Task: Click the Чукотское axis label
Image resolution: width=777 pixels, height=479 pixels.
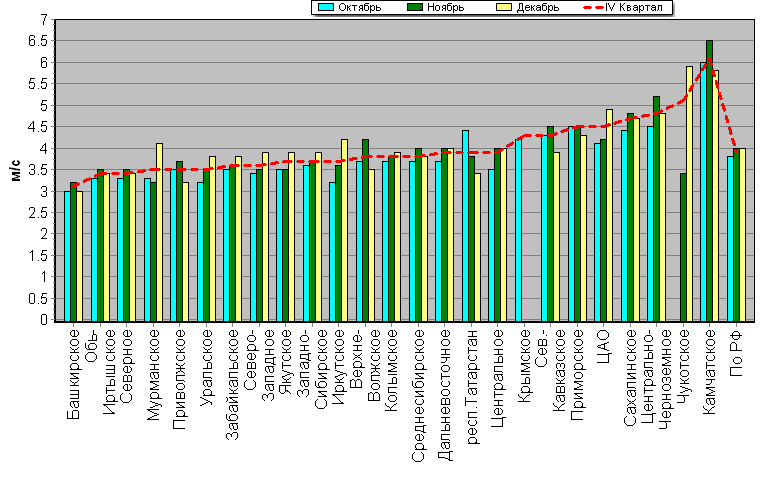Action: coord(683,366)
